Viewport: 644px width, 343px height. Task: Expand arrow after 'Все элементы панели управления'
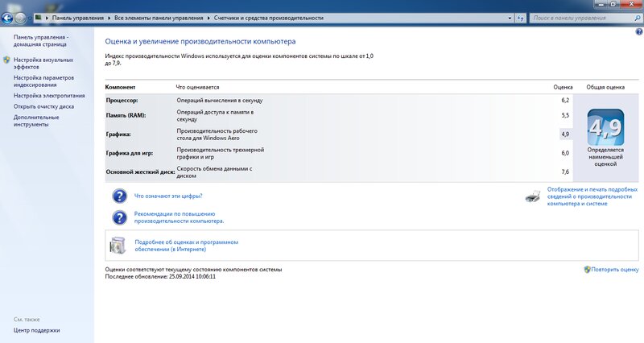point(208,18)
